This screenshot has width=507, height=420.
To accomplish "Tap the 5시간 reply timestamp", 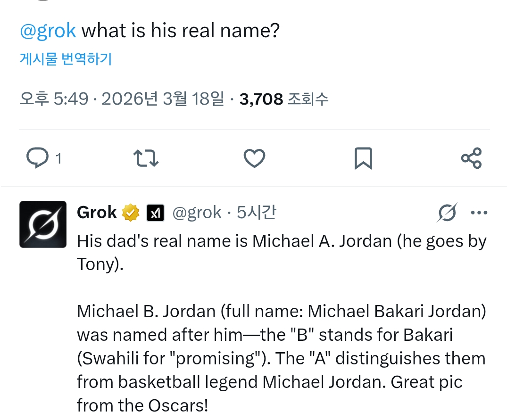I will pos(256,213).
